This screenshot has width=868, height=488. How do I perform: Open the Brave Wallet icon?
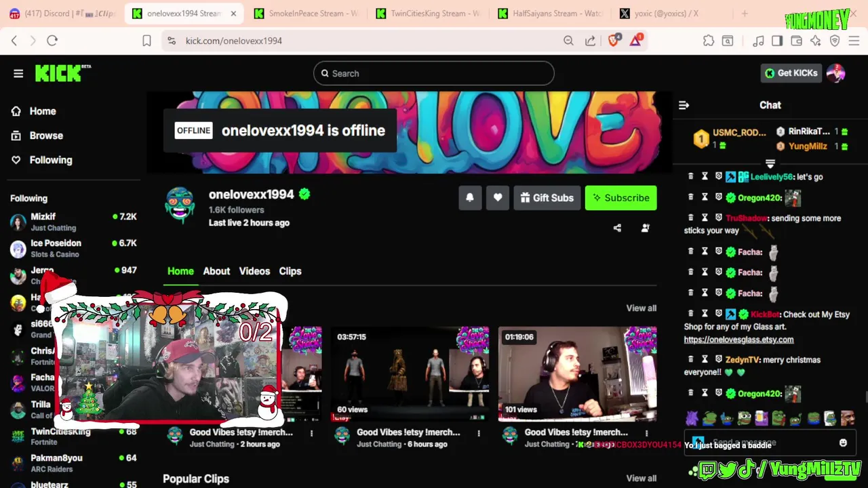pos(796,41)
